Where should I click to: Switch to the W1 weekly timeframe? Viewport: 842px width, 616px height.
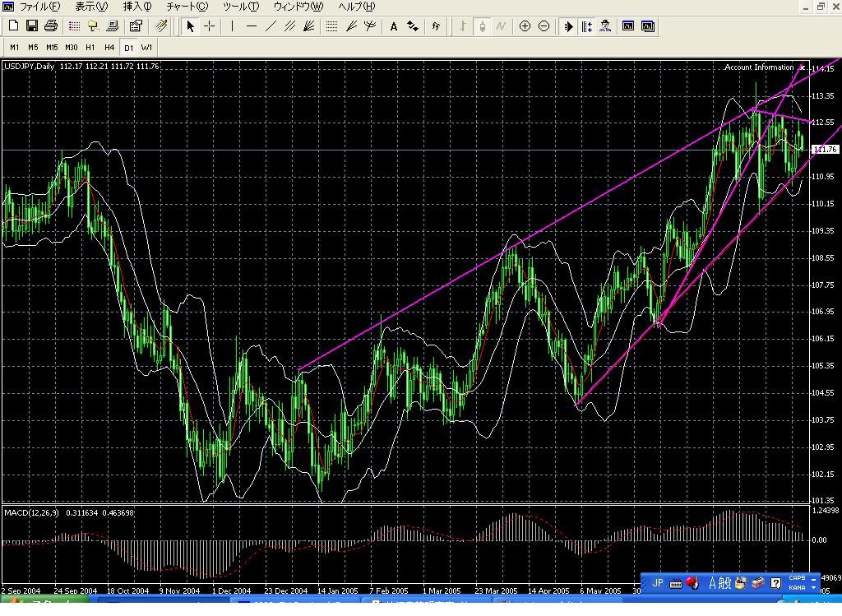coord(146,47)
